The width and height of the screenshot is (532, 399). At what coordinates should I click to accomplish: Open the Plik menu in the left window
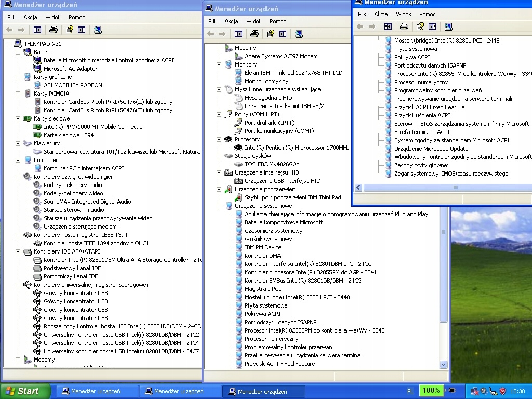coord(11,17)
